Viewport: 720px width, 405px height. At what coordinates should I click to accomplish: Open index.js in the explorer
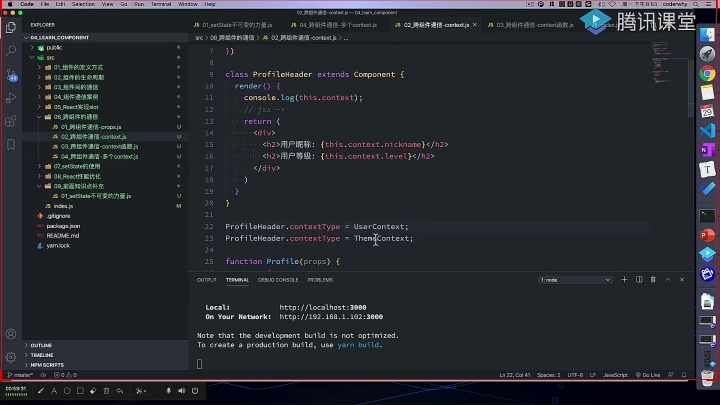pyautogui.click(x=63, y=206)
